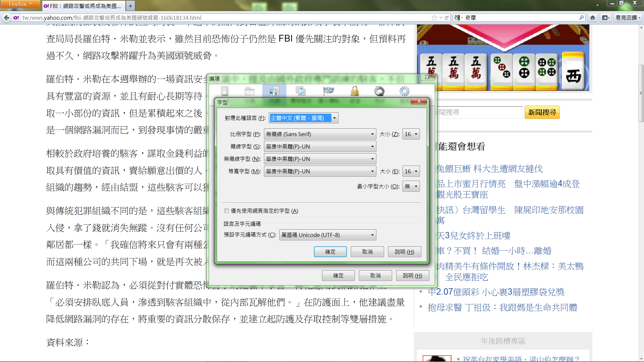Open the Privacy mask icon panel
Screen dimensions: 644x362
328,91
